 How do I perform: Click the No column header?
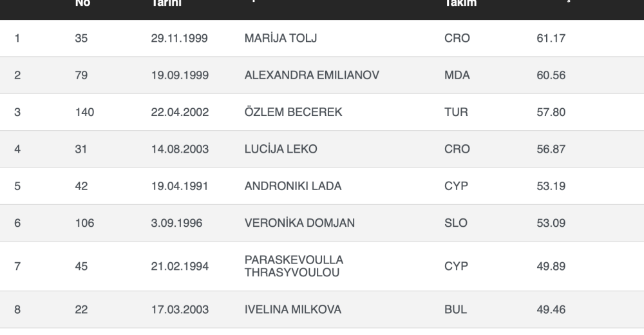pos(82,3)
